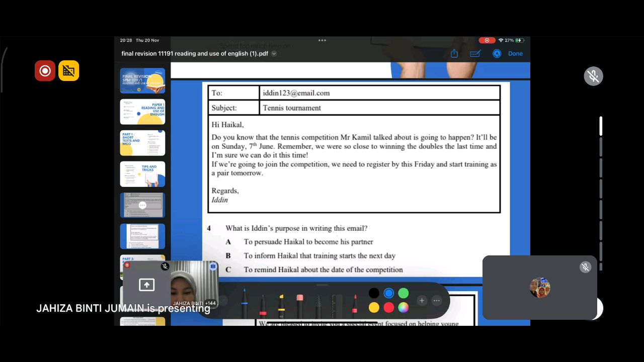This screenshot has height=362, width=644.
Task: Pick the ruler tool
Action: 337,305
